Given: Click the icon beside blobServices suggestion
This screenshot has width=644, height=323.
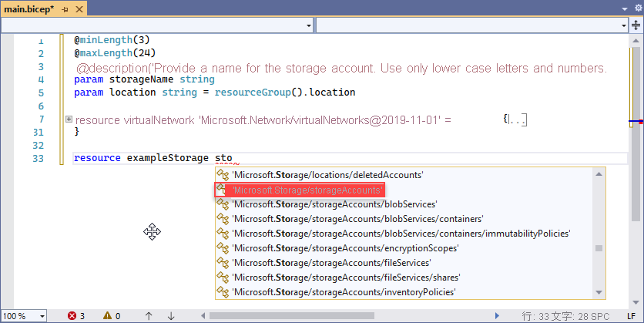Looking at the screenshot, I should pyautogui.click(x=223, y=204).
